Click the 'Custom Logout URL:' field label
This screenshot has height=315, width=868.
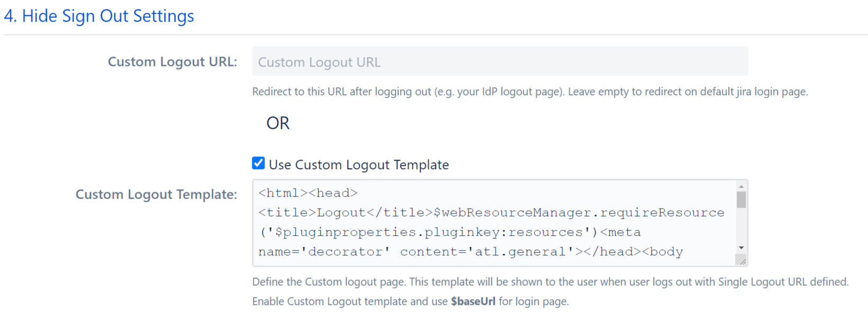click(172, 62)
